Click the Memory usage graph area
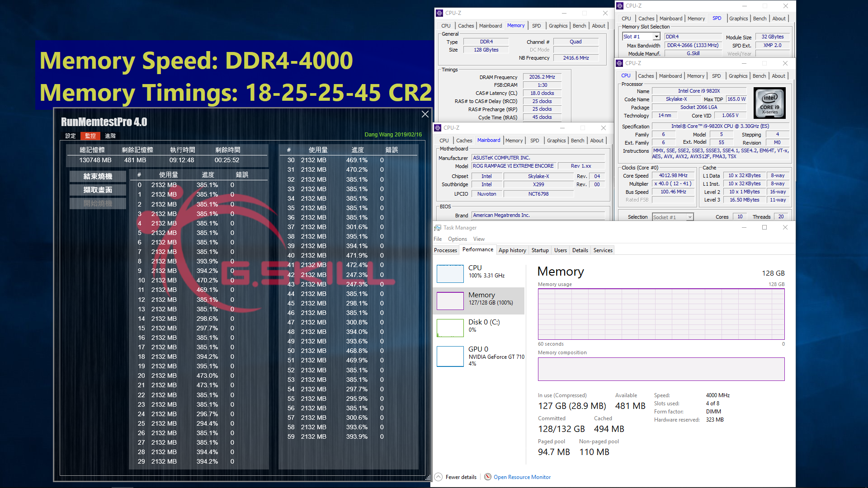 pos(661,314)
